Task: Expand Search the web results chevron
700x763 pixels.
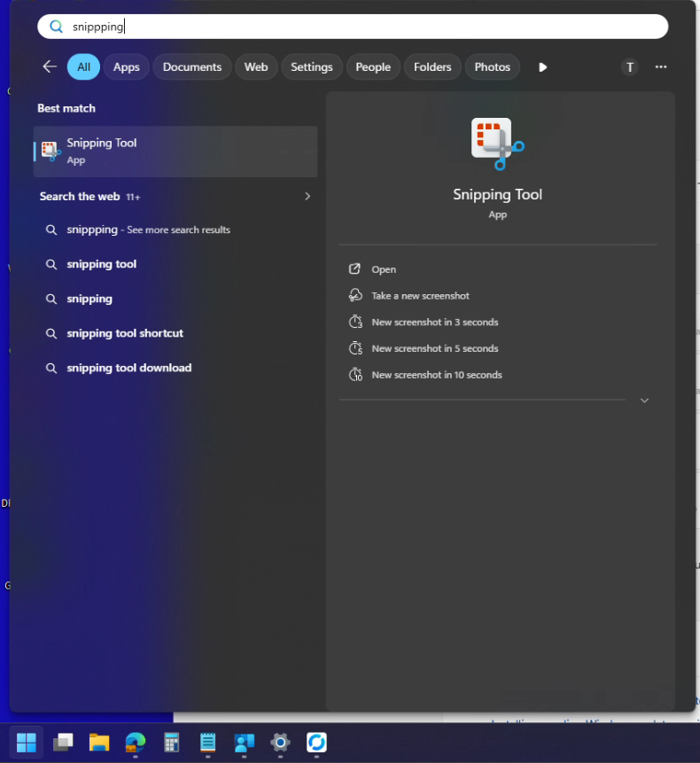Action: tap(307, 196)
